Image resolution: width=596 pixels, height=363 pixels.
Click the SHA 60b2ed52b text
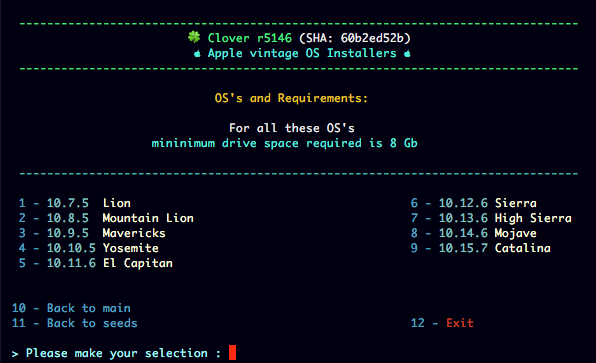click(355, 38)
